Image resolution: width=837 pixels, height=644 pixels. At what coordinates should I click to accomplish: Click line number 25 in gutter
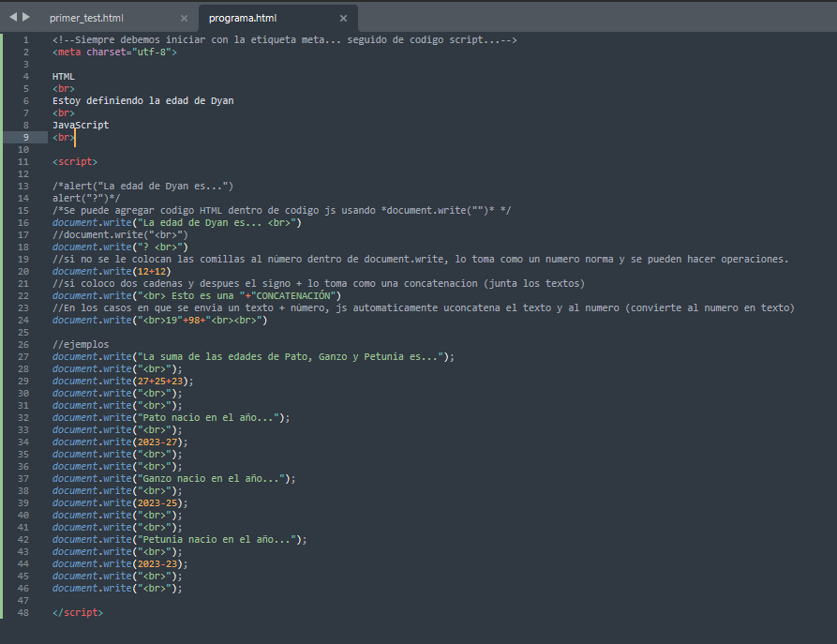22,332
